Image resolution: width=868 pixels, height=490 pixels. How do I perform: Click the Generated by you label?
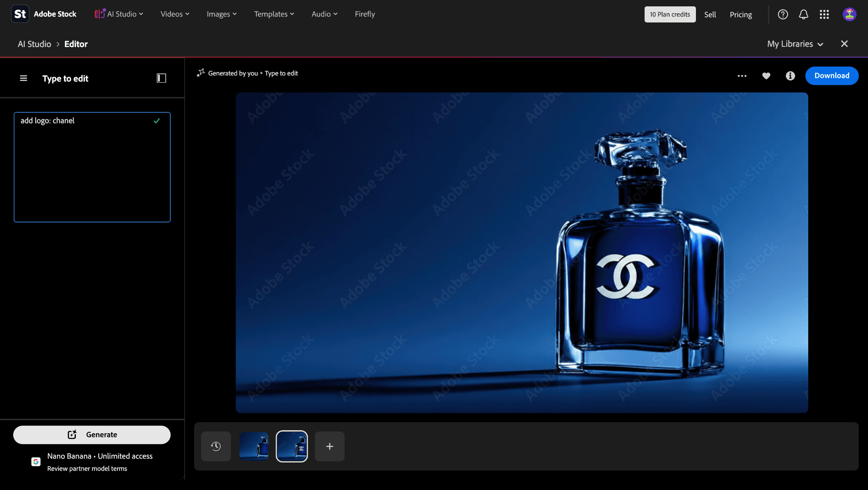(x=233, y=73)
